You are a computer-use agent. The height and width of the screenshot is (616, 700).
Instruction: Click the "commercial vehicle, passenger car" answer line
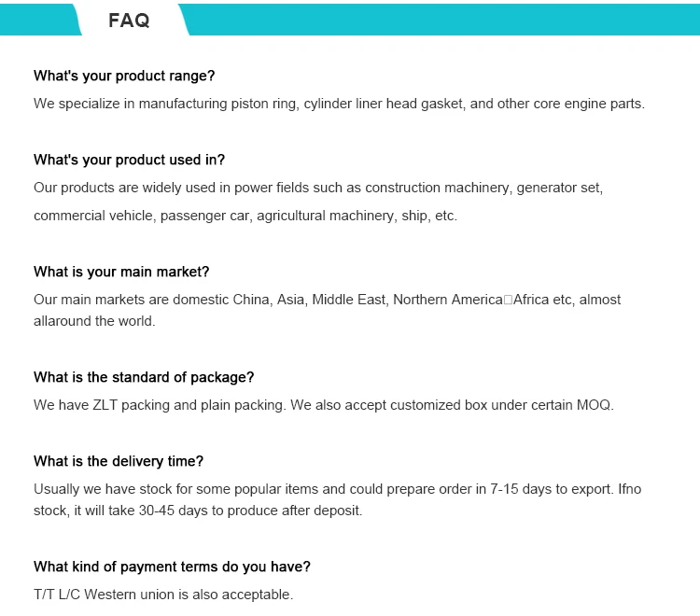point(245,216)
